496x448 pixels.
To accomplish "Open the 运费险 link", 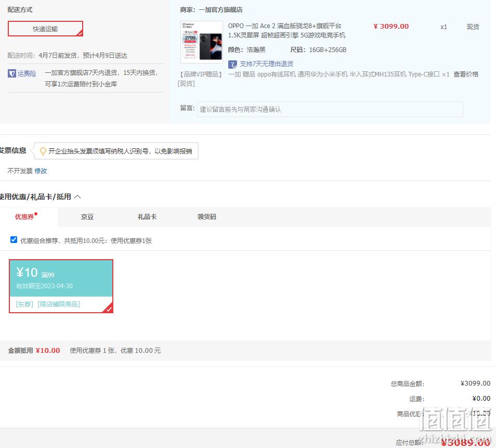I will (x=27, y=74).
